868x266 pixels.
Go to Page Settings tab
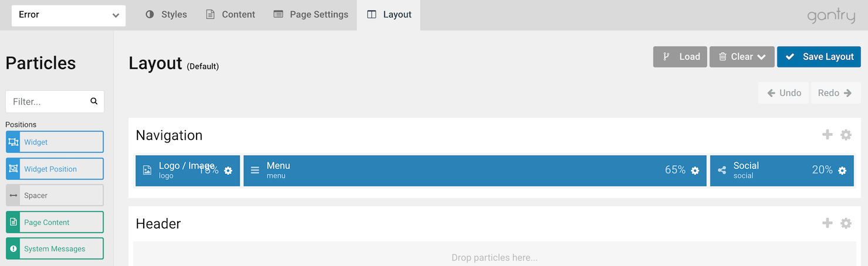pyautogui.click(x=311, y=15)
